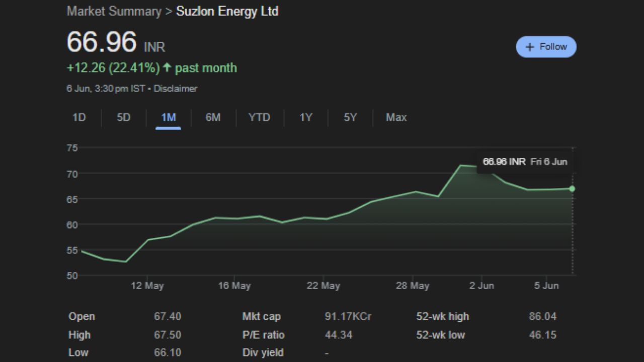The image size is (644, 362).
Task: Switch to the 1D range tab
Action: tap(79, 118)
